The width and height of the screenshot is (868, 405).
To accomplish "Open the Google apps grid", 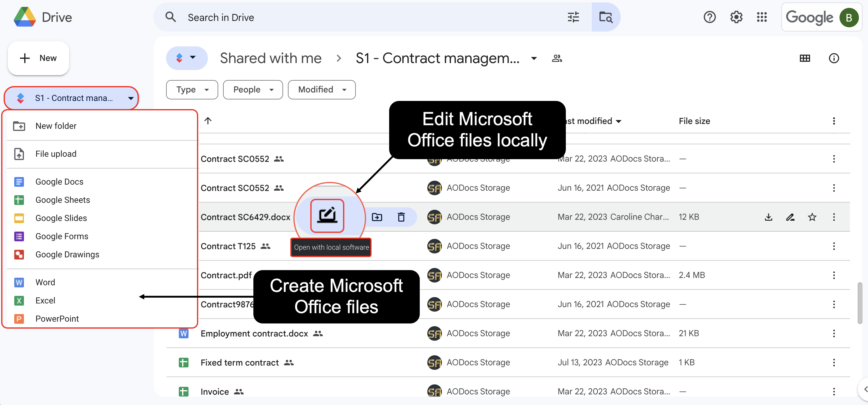I will (x=762, y=17).
